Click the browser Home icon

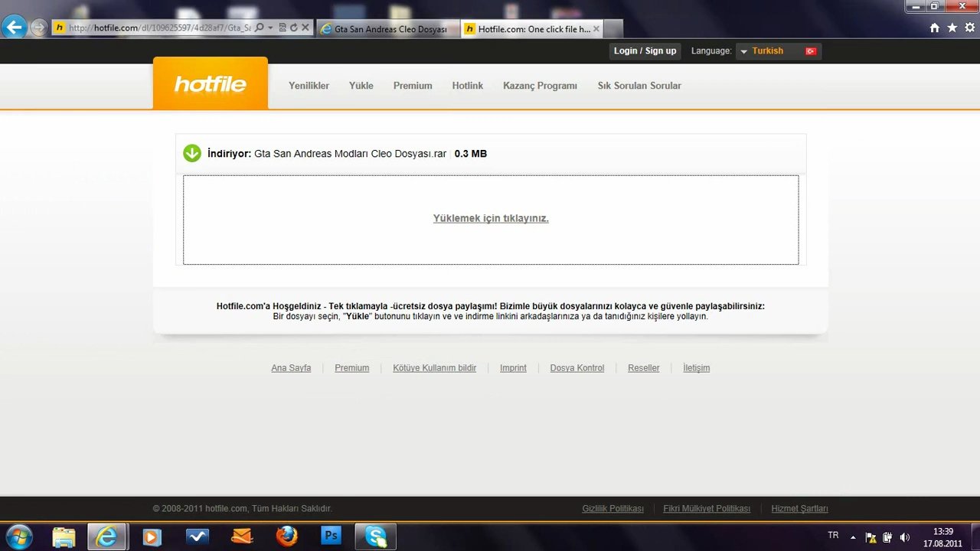click(x=935, y=28)
